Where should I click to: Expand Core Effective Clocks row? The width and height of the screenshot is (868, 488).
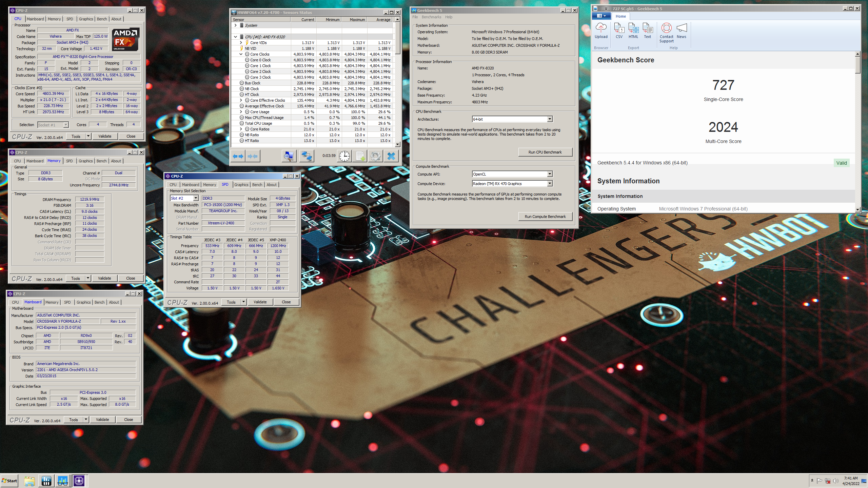pyautogui.click(x=241, y=100)
